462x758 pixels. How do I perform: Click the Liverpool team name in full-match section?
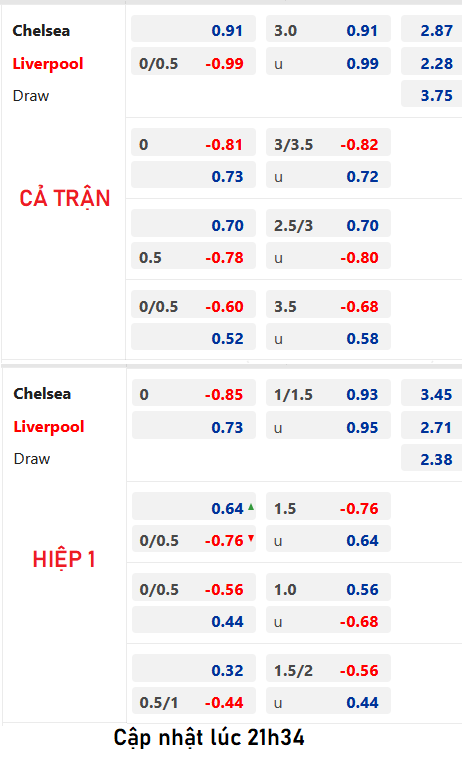(x=48, y=63)
